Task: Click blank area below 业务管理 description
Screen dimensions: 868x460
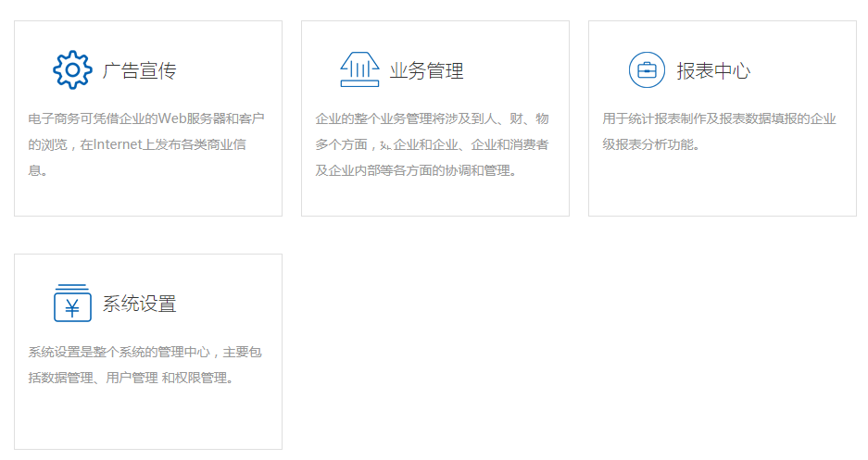Action: click(434, 198)
